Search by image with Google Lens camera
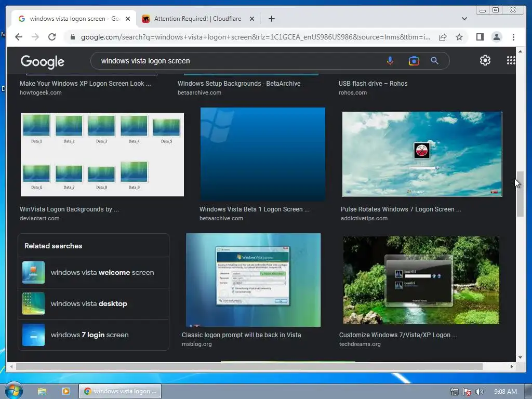Image resolution: width=532 pixels, height=399 pixels. tap(414, 61)
